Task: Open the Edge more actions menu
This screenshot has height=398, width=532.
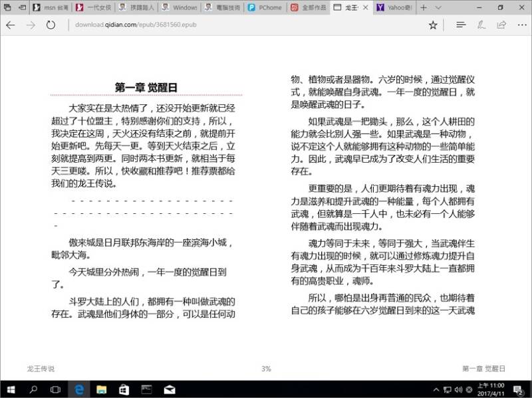Action: tap(522, 25)
